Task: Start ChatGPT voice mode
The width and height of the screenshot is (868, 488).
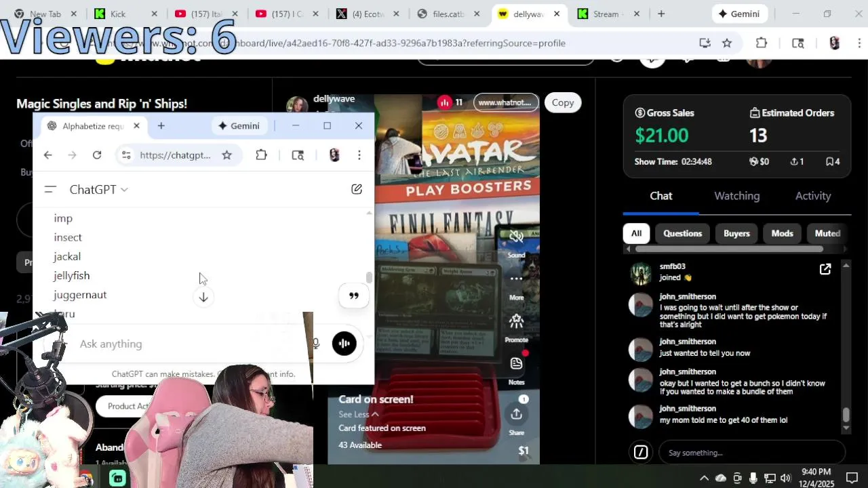Action: (344, 343)
